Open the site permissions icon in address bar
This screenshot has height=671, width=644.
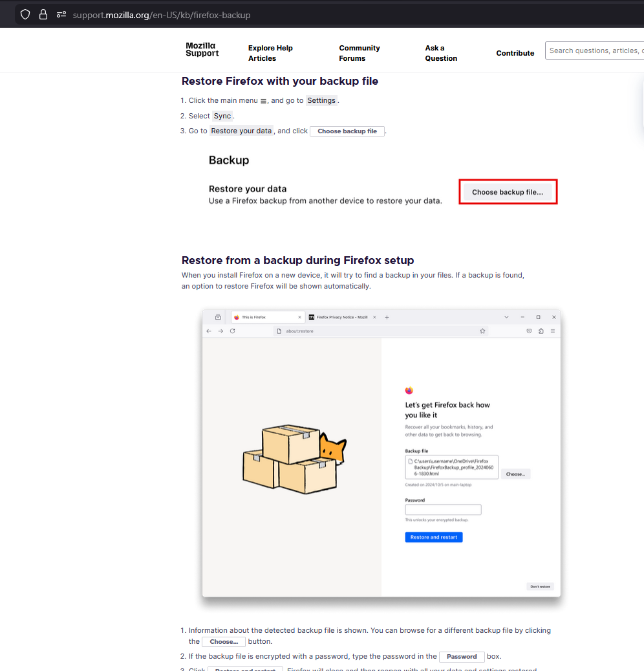[x=61, y=15]
